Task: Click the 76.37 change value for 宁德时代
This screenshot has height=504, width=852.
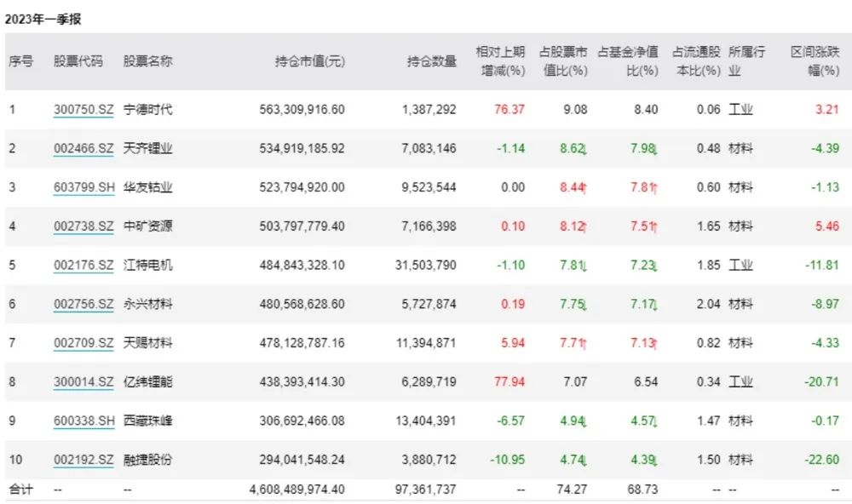Action: (x=509, y=110)
